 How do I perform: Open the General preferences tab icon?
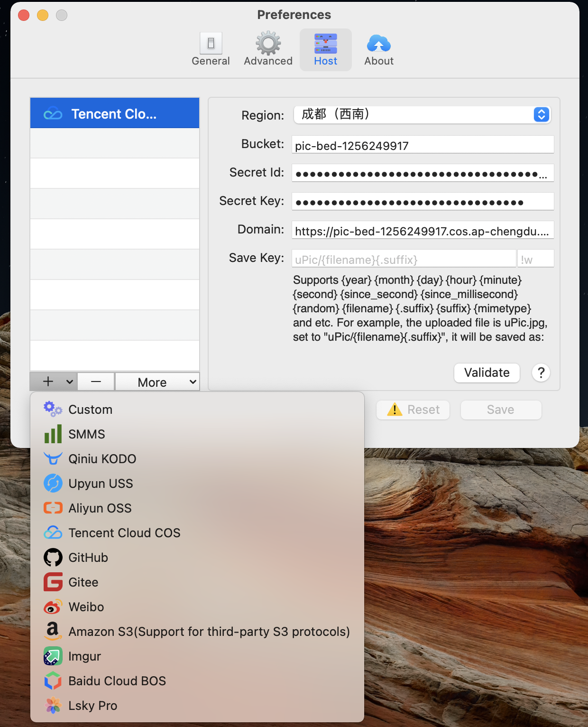211,44
